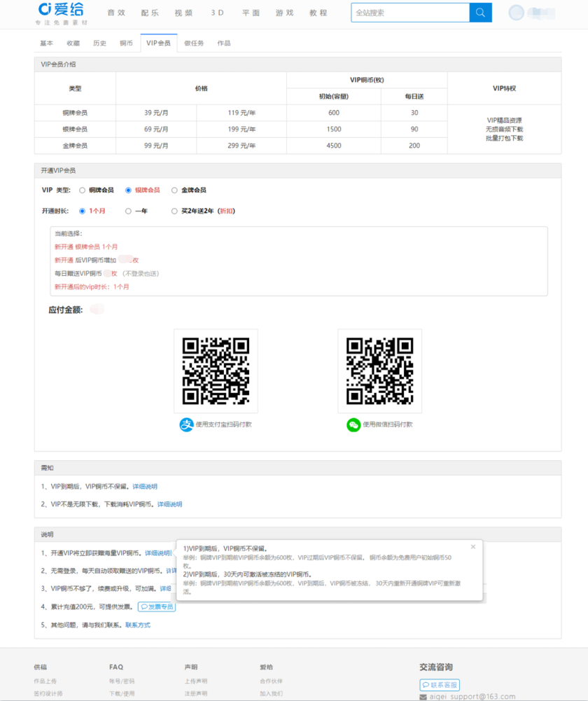This screenshot has height=701, width=588.
Task: Go to 音效 in the top navigation
Action: (117, 13)
